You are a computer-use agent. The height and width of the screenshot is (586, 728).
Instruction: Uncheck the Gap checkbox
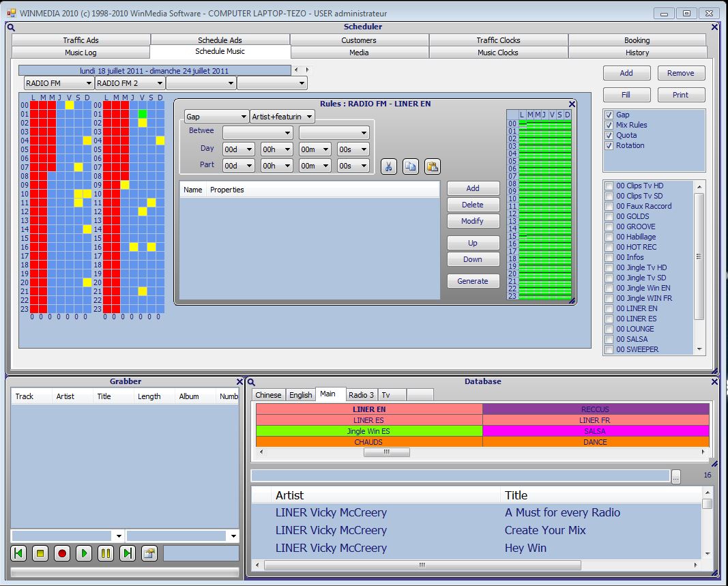[609, 115]
